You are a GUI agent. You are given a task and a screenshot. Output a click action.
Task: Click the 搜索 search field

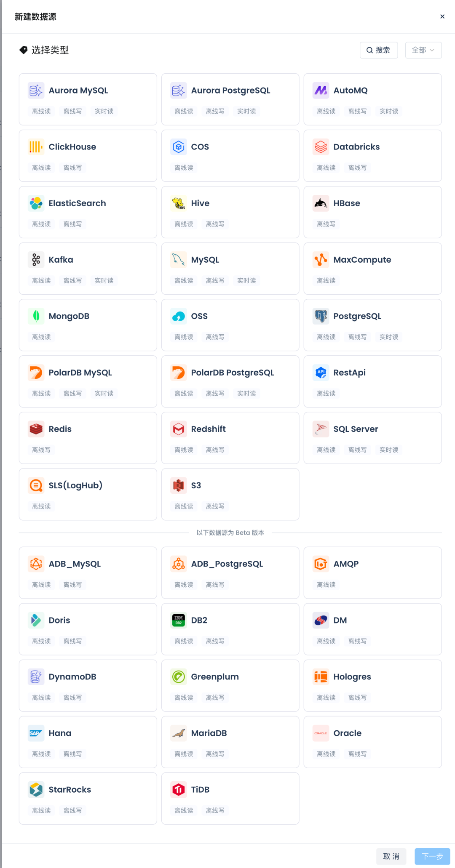(379, 50)
